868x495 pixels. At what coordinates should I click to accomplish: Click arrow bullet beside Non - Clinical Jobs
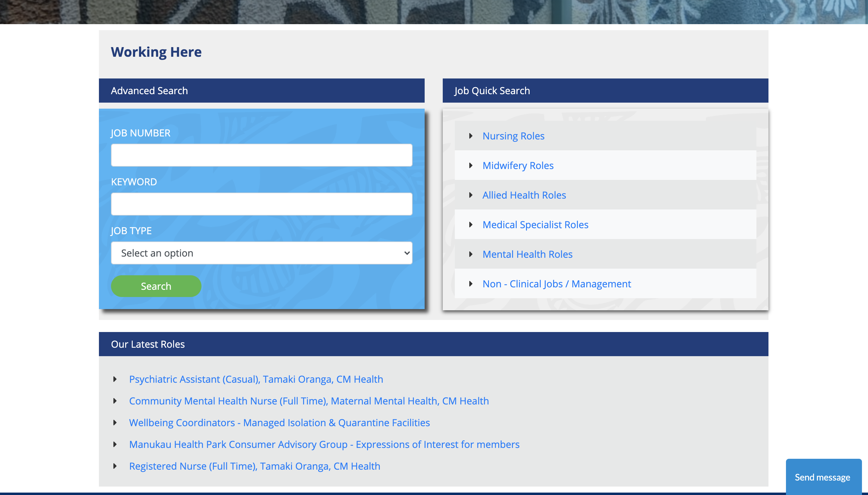tap(470, 284)
